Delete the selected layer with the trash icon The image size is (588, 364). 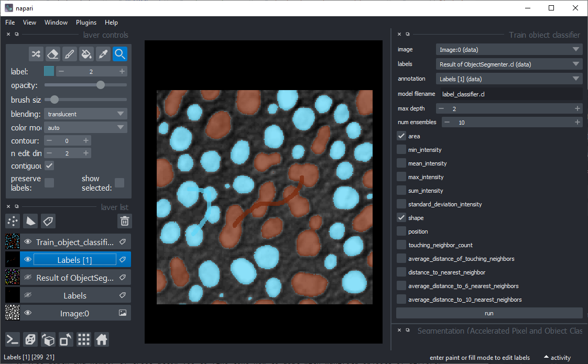124,221
